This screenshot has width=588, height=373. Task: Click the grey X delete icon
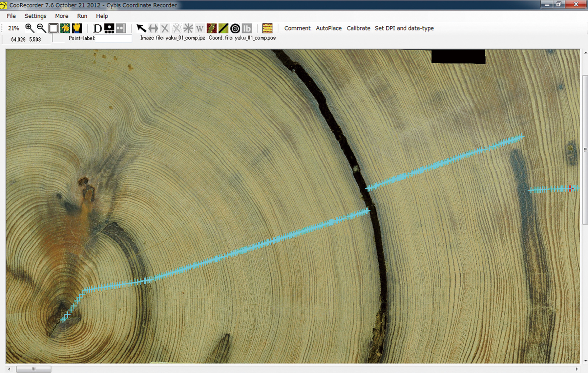coord(165,28)
